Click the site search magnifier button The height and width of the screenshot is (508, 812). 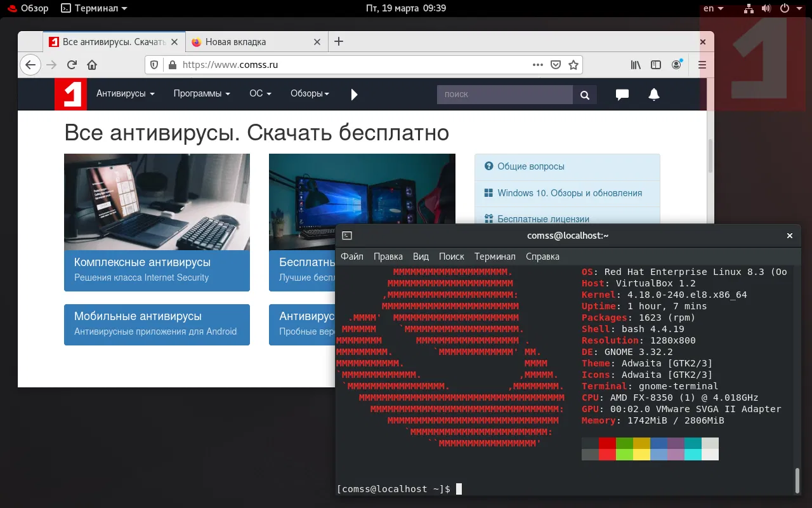pyautogui.click(x=584, y=95)
